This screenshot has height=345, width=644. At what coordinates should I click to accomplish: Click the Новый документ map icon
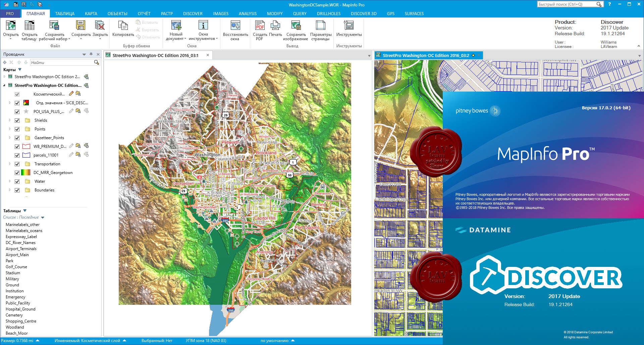tap(176, 25)
